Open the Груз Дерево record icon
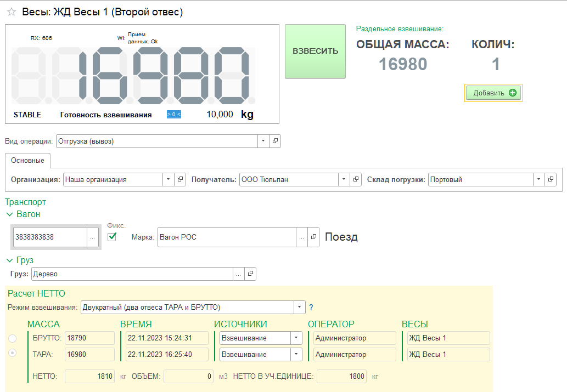Screen dimensions: 567x392 250,273
